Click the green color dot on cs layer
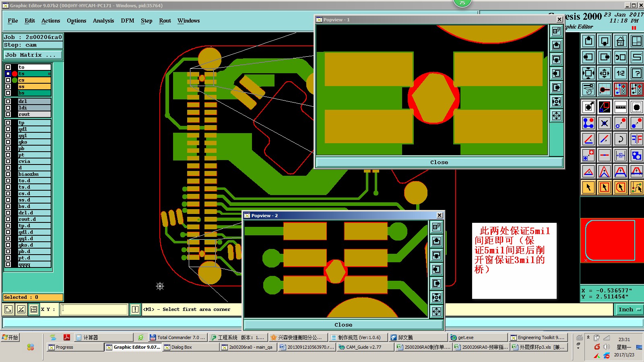The image size is (644, 362). click(x=15, y=80)
